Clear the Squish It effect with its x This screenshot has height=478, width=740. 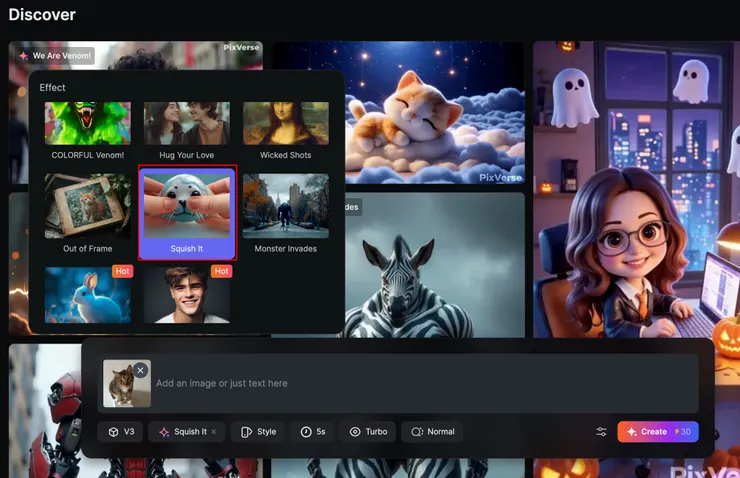pyautogui.click(x=214, y=432)
